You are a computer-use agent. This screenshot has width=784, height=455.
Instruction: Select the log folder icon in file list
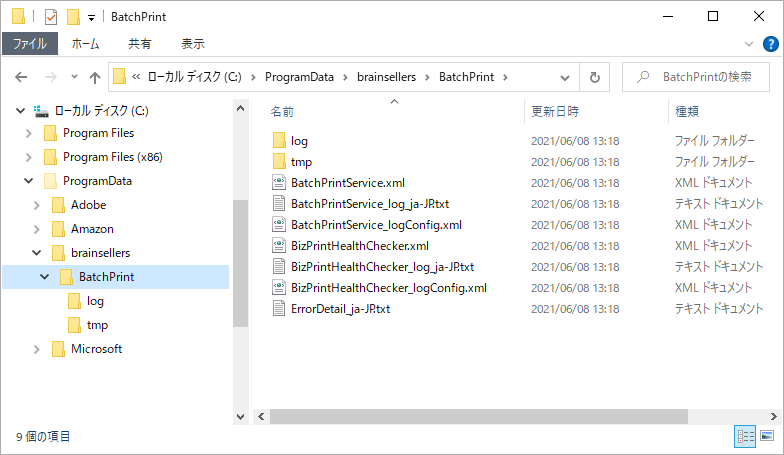pos(279,140)
